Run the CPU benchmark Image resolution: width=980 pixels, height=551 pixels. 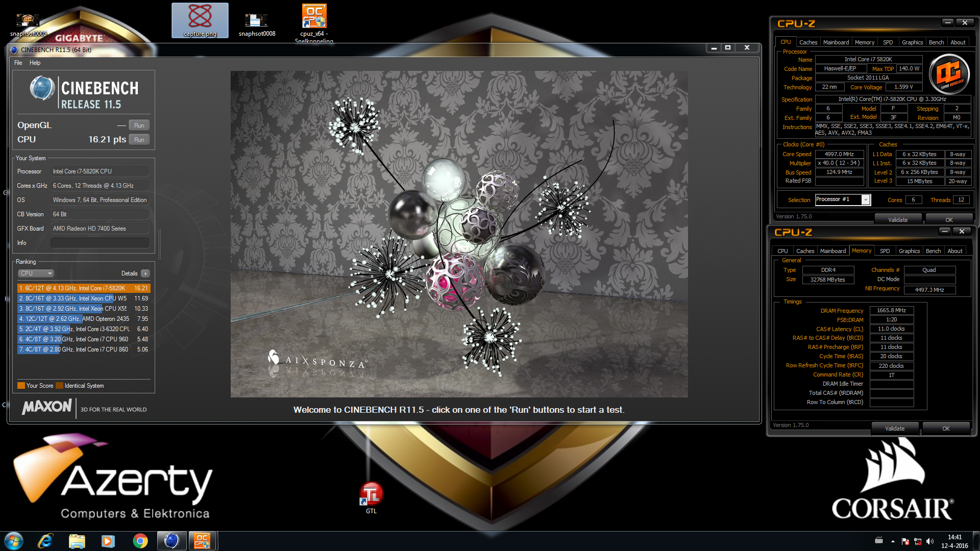pos(139,140)
